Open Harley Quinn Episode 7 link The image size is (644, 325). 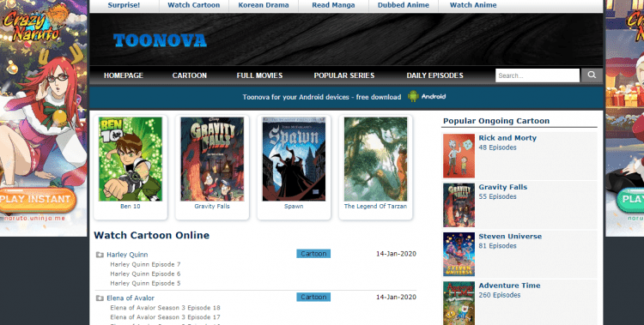tap(145, 264)
